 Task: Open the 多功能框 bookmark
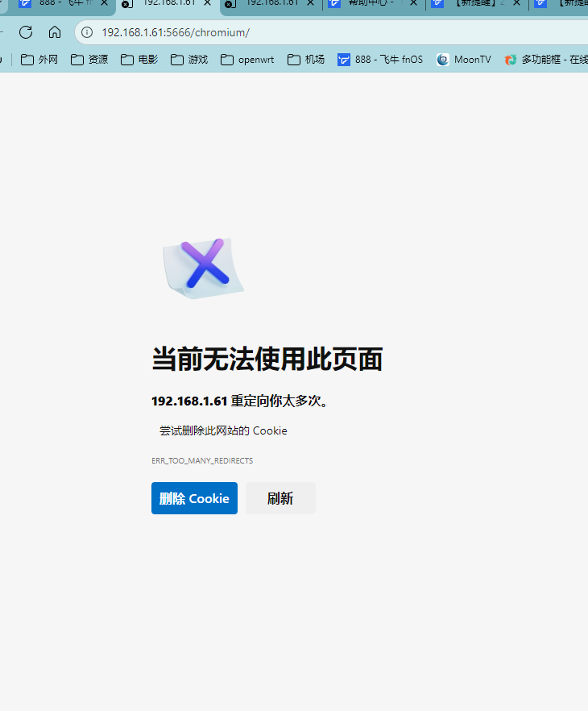point(546,60)
